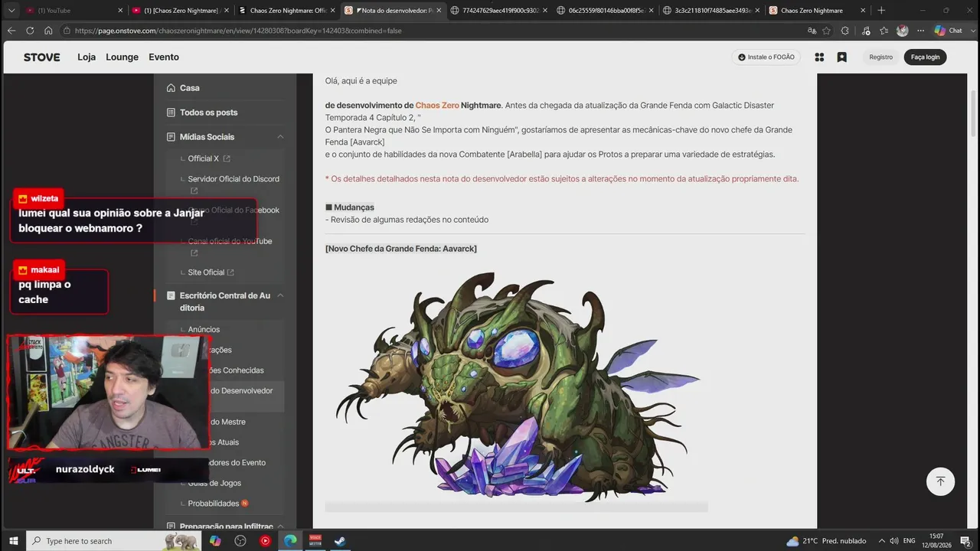Open the STOVE apps grid icon

coord(819,57)
